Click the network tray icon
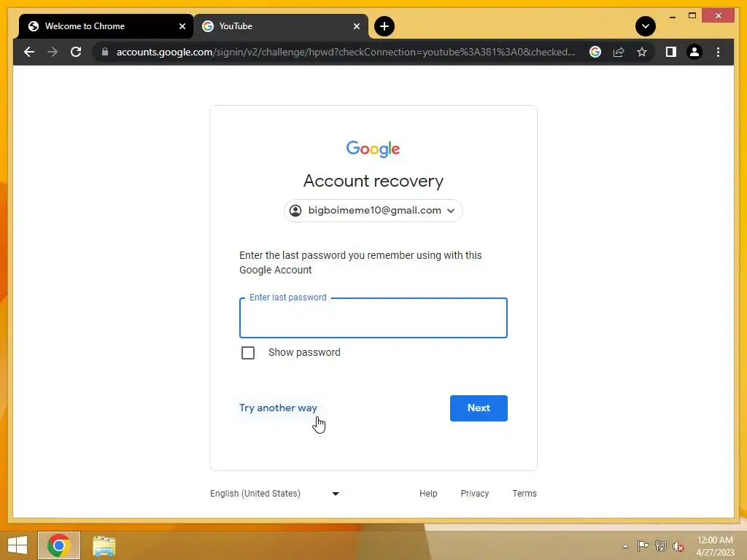Image resolution: width=747 pixels, height=560 pixels. (x=661, y=545)
